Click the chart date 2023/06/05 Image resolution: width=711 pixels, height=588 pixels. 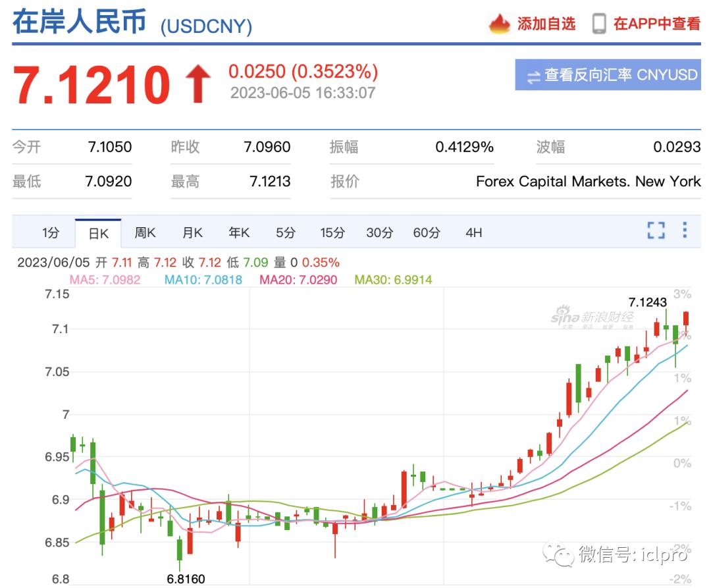(53, 263)
